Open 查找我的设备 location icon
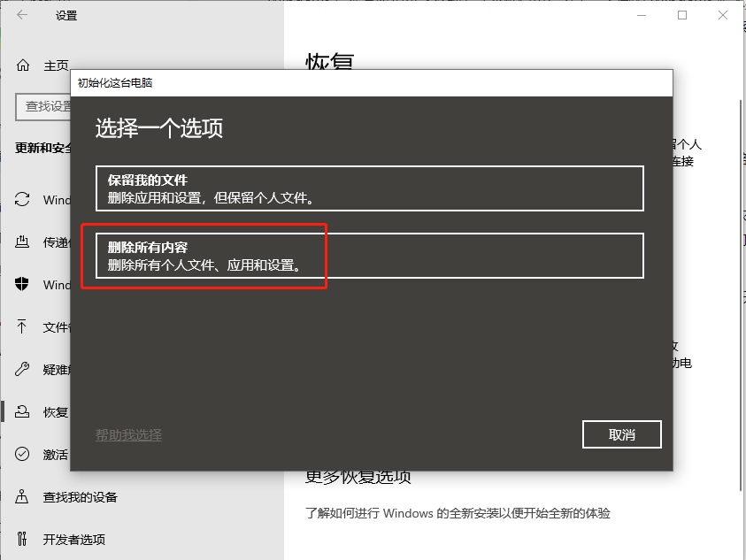 [22, 496]
